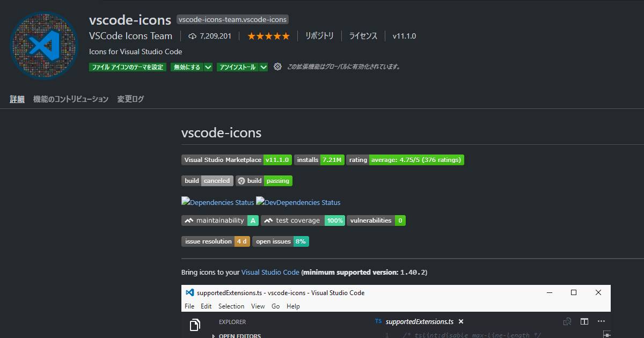
Task: Click the broken DevDependencies Status image
Action: click(298, 202)
